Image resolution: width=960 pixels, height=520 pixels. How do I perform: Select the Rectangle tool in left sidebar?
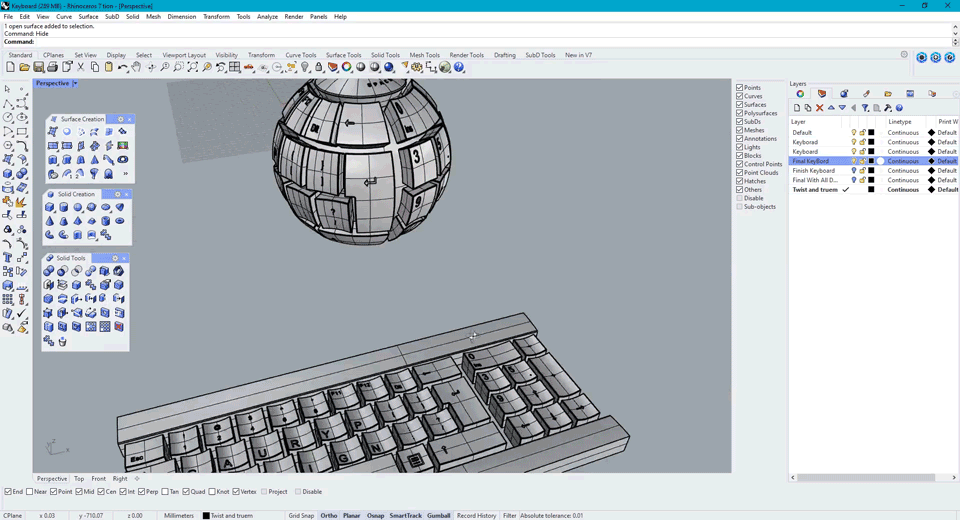(22, 131)
